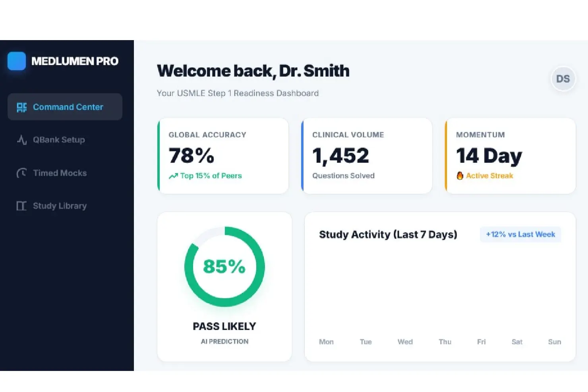
Task: Go to QBank Setup
Action: point(65,140)
